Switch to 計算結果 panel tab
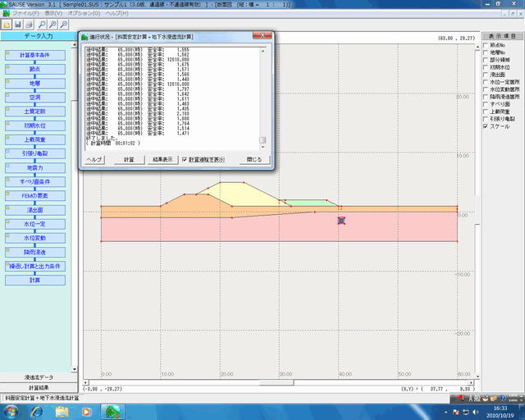 point(39,388)
